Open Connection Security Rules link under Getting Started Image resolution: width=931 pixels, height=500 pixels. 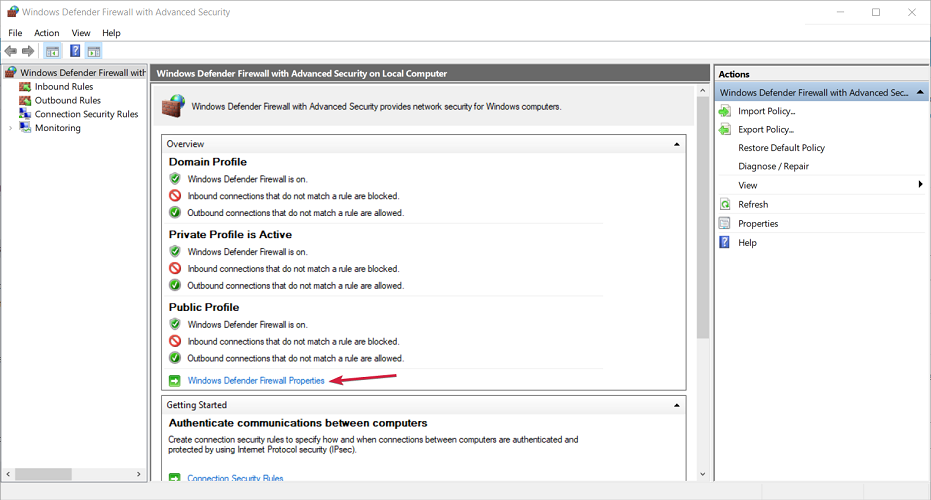(x=235, y=477)
